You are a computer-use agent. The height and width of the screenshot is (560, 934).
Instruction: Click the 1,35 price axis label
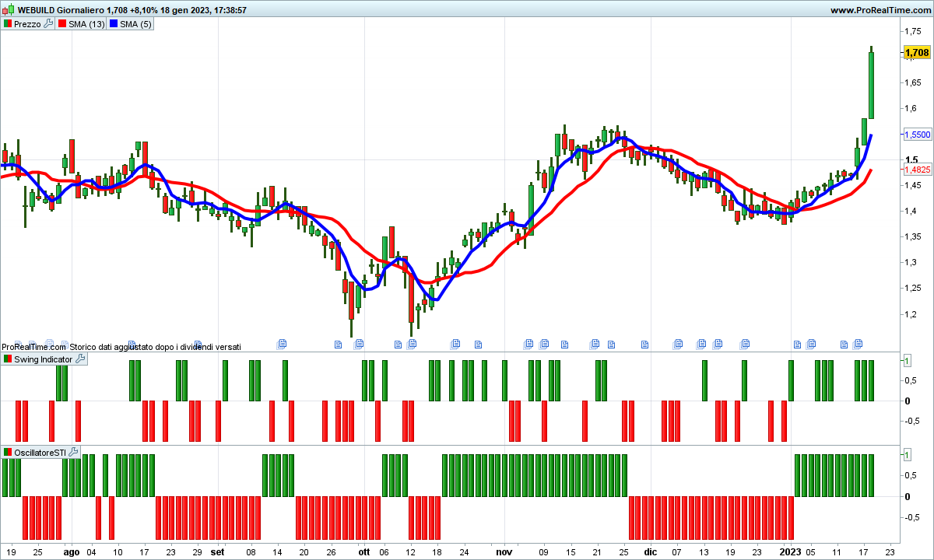click(x=912, y=237)
